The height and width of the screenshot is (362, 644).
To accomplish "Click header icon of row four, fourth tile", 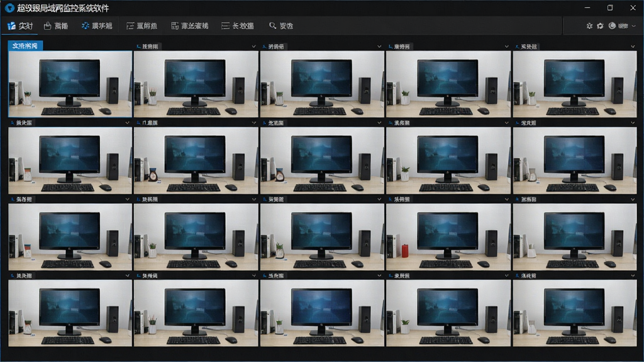I will [391, 275].
